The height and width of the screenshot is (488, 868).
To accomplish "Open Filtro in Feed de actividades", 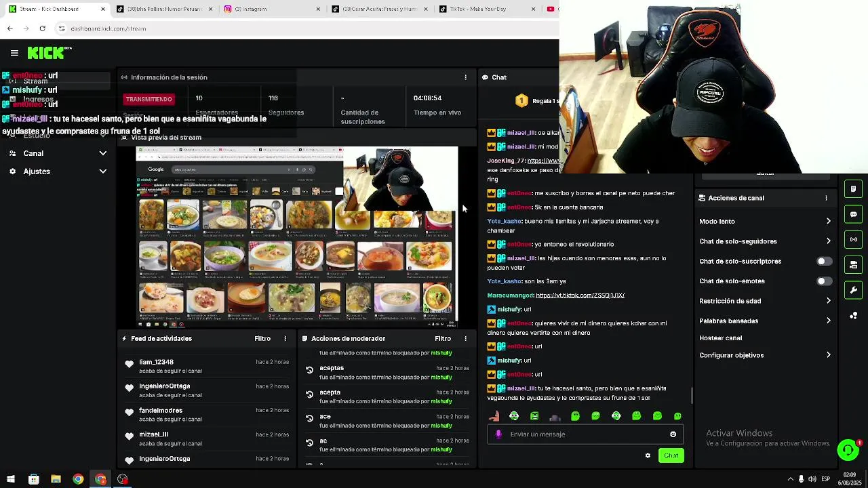I will coord(262,338).
